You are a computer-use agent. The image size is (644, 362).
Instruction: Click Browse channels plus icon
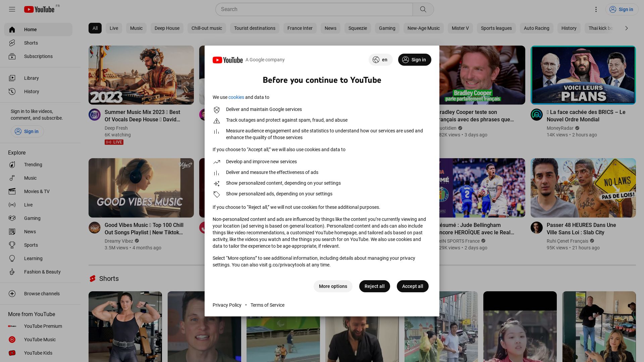[x=12, y=294]
